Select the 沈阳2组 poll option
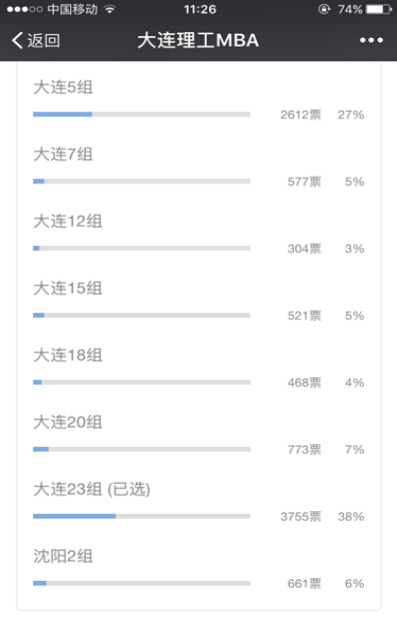397x618 pixels. (199, 568)
